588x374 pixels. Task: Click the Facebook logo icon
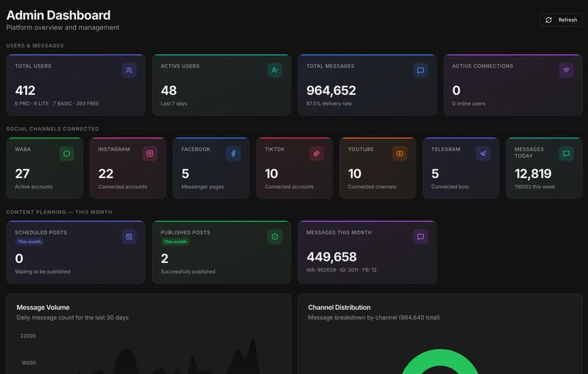pos(233,154)
